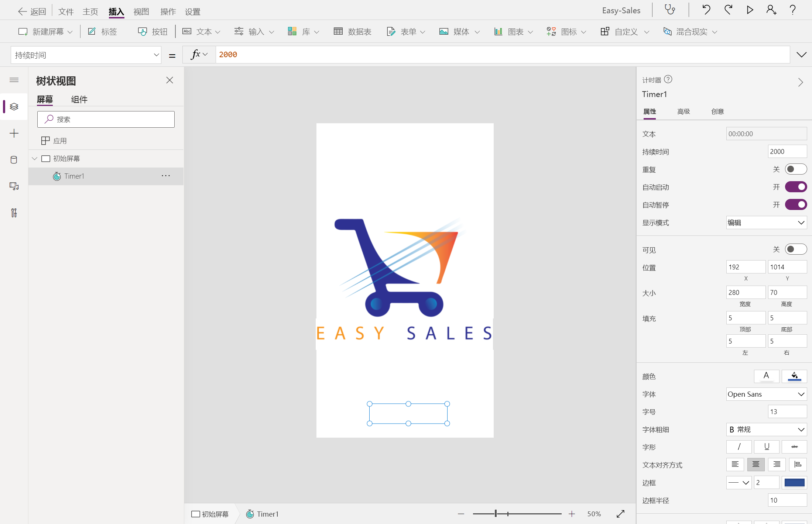Open the border style dropdown
Viewport: 812px width, 524px height.
(x=739, y=482)
